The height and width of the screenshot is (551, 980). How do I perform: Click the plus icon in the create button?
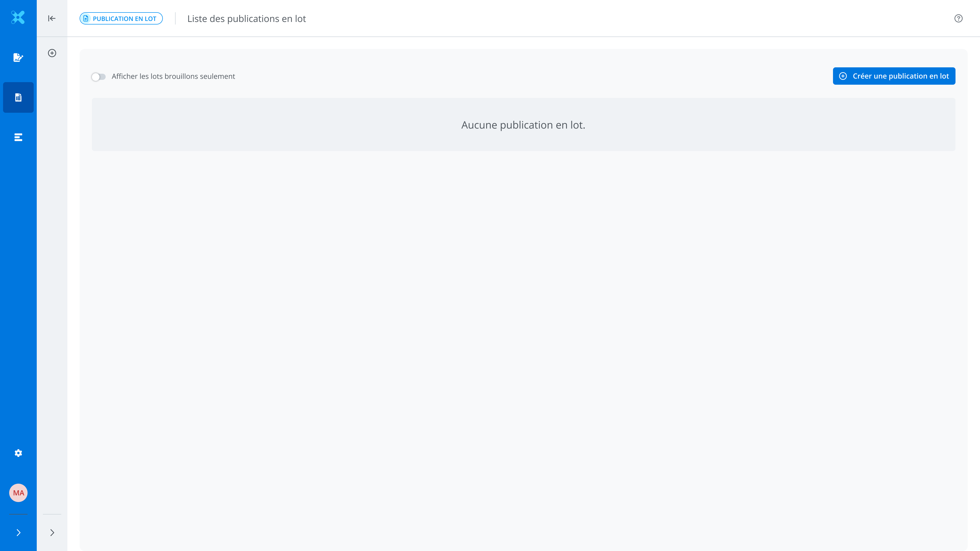843,76
